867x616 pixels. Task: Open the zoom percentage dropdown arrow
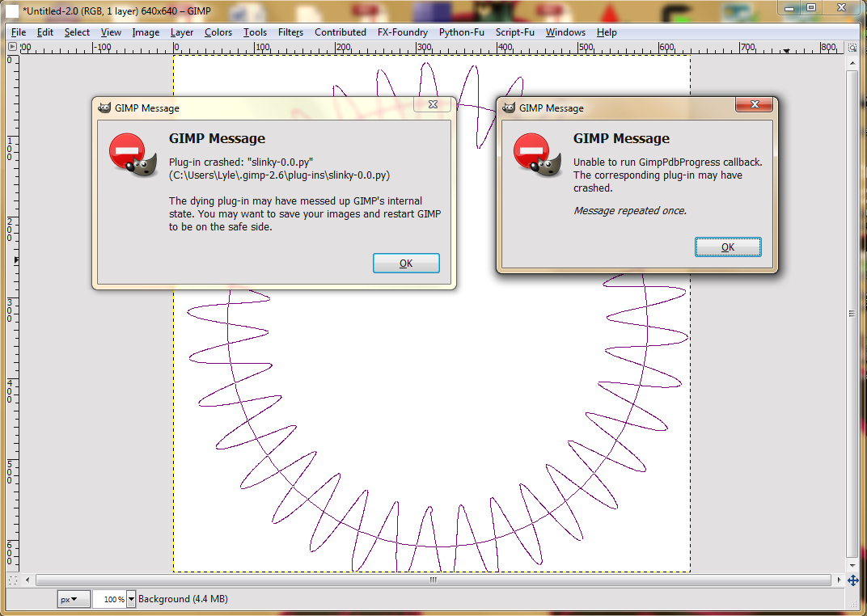(x=131, y=599)
